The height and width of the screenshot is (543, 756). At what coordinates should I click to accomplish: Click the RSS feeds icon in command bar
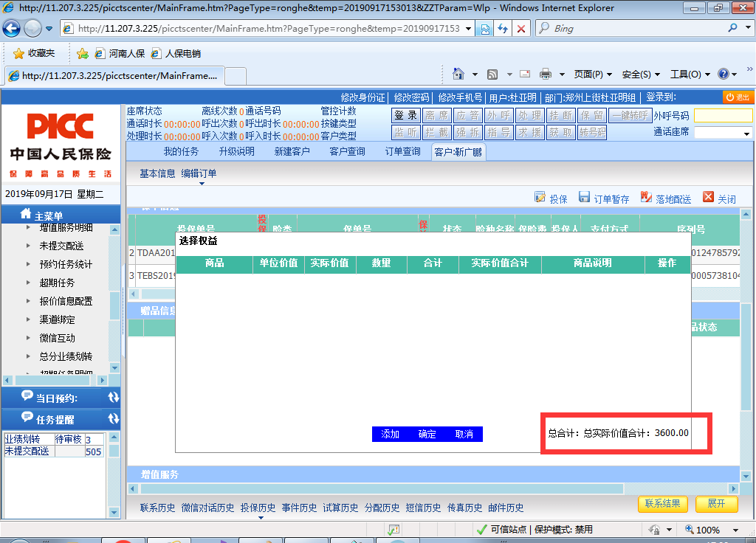point(492,75)
